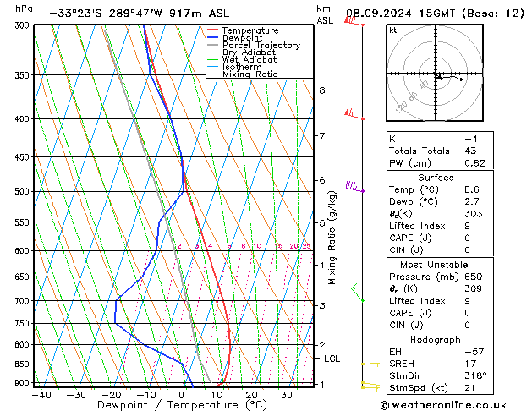The width and height of the screenshot is (532, 411).
Task: Click the Mixing Ratio legend entry
Action: [243, 74]
